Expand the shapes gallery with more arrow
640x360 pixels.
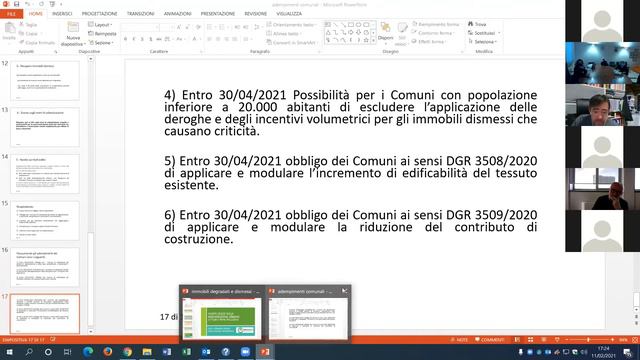point(373,40)
